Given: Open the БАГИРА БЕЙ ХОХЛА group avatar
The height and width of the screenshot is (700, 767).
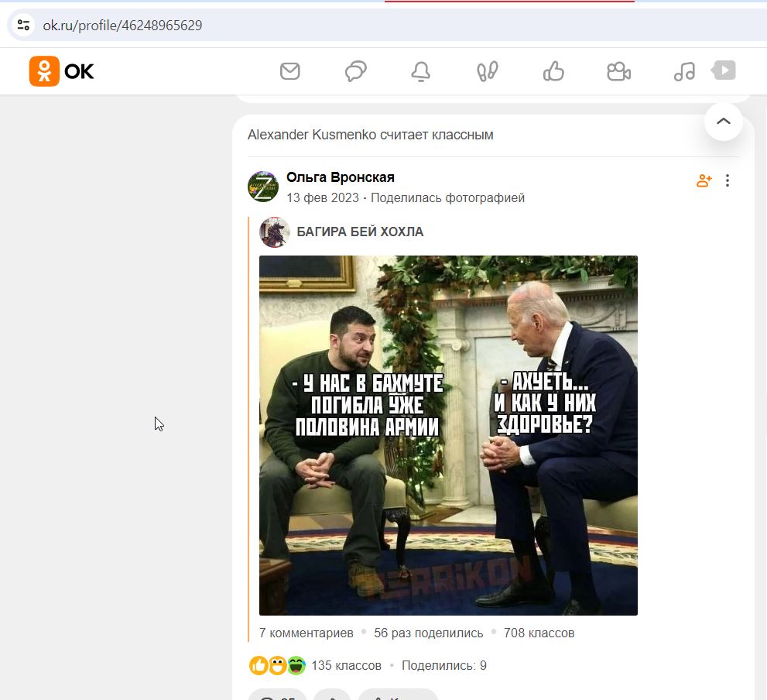Looking at the screenshot, I should 275,232.
